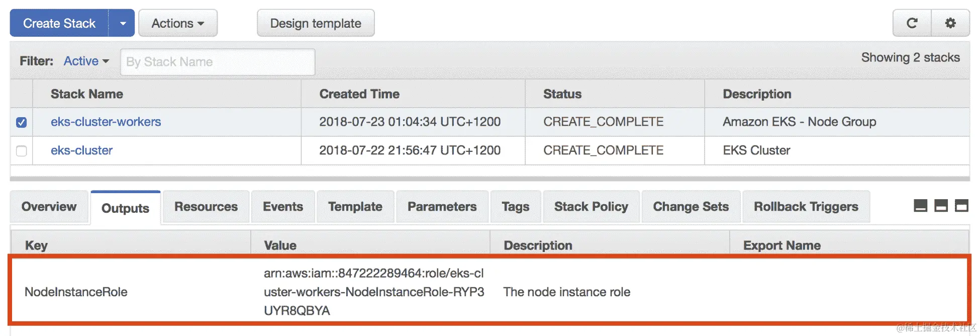Maximize the detail pane with last layout icon

pos(961,206)
